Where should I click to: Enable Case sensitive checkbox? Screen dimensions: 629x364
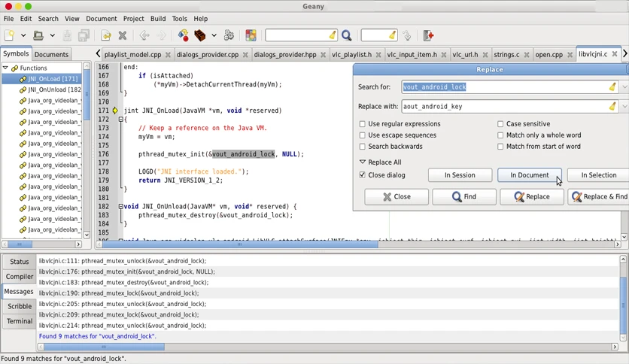tap(500, 124)
